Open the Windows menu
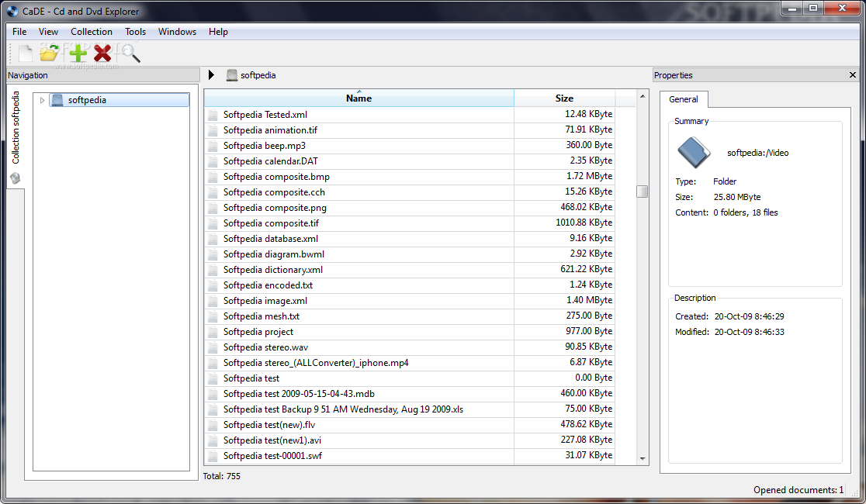866x504 pixels. pyautogui.click(x=177, y=32)
